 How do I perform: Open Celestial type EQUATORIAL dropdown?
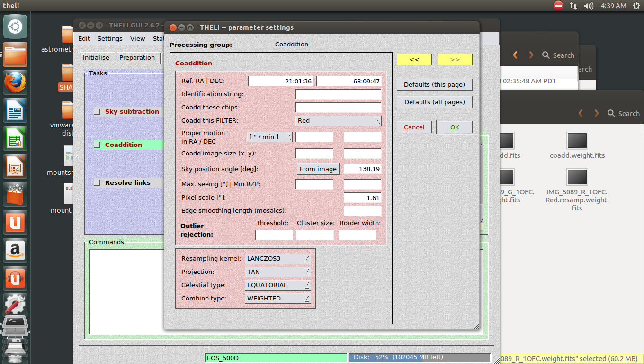click(x=278, y=285)
